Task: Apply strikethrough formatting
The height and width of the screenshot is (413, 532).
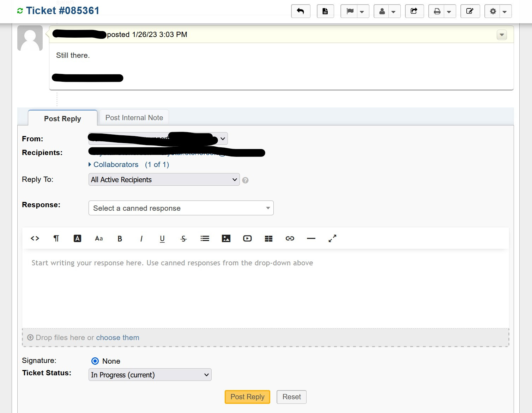Action: pos(183,239)
